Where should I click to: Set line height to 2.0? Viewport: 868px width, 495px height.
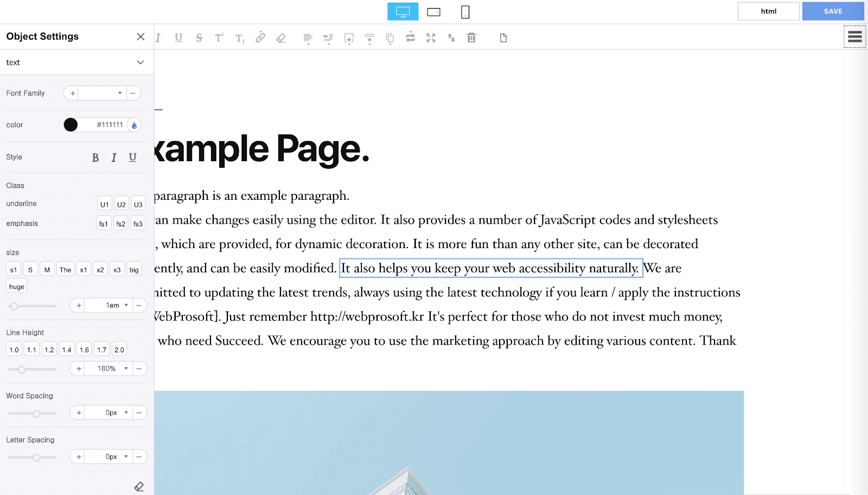(119, 350)
